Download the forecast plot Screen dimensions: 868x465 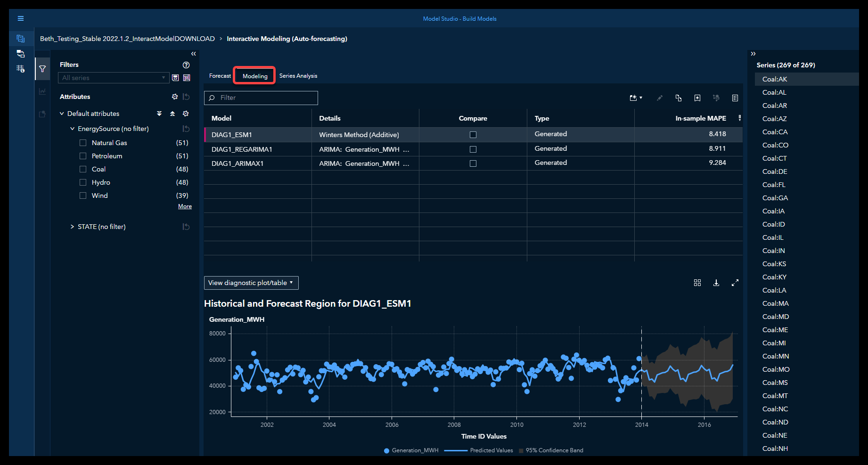coord(716,283)
